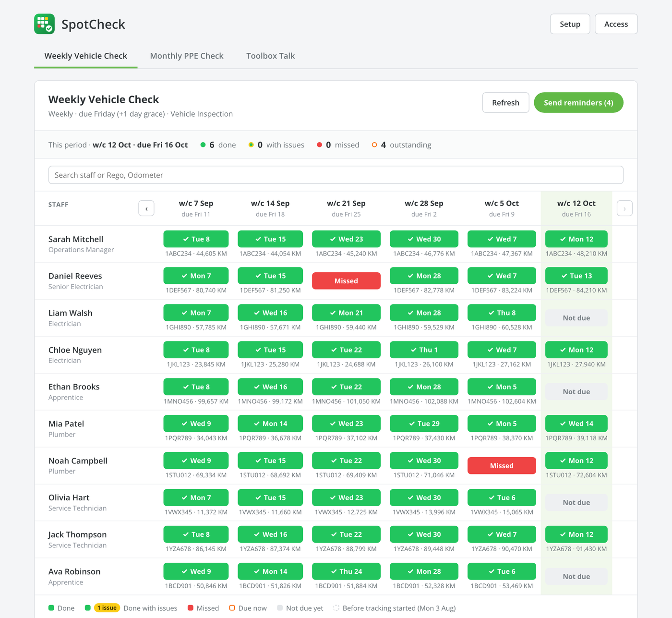This screenshot has height=618, width=672.
Task: Go to next weeks with right chevron
Action: tap(624, 208)
